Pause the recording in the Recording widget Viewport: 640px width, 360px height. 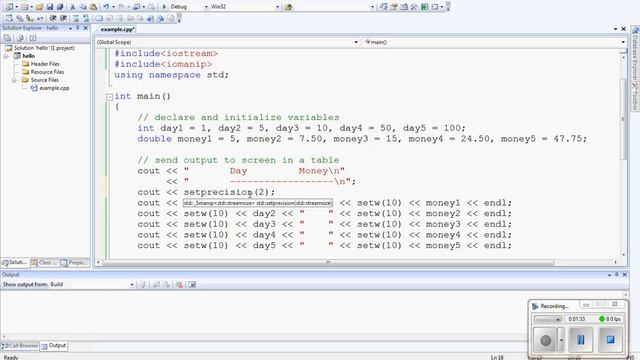(580, 340)
